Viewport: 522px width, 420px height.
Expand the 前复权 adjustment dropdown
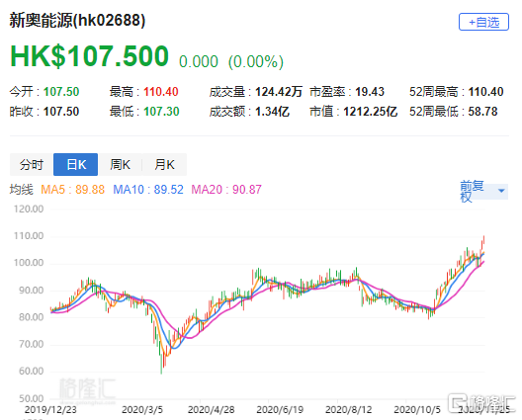[x=483, y=191]
